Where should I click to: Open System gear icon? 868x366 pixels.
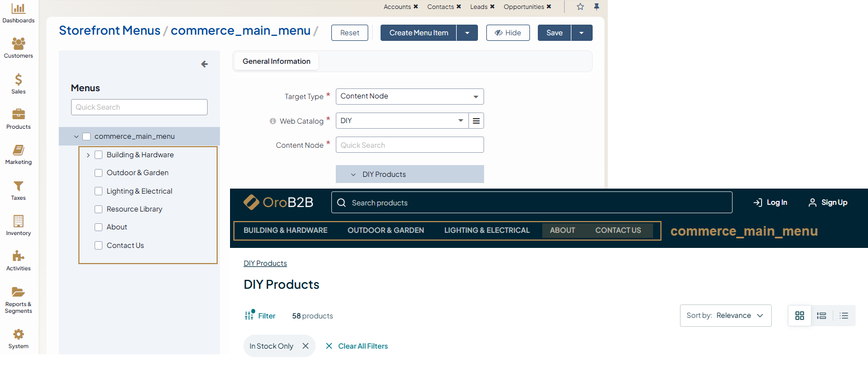click(18, 334)
